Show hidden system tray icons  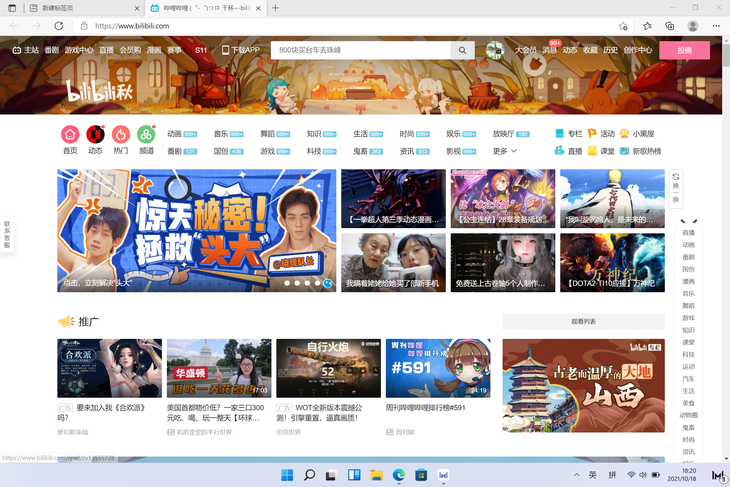click(576, 475)
